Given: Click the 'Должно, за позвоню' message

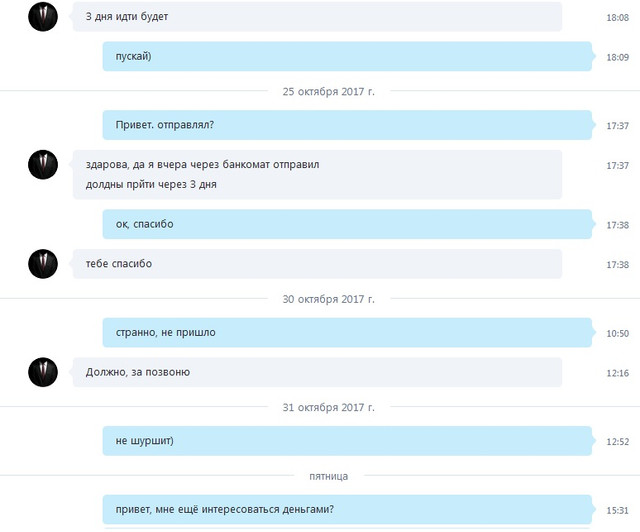Looking at the screenshot, I should coord(317,372).
